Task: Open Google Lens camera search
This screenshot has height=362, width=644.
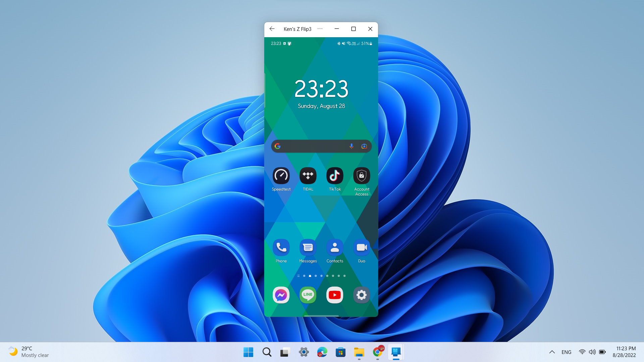Action: click(x=364, y=146)
